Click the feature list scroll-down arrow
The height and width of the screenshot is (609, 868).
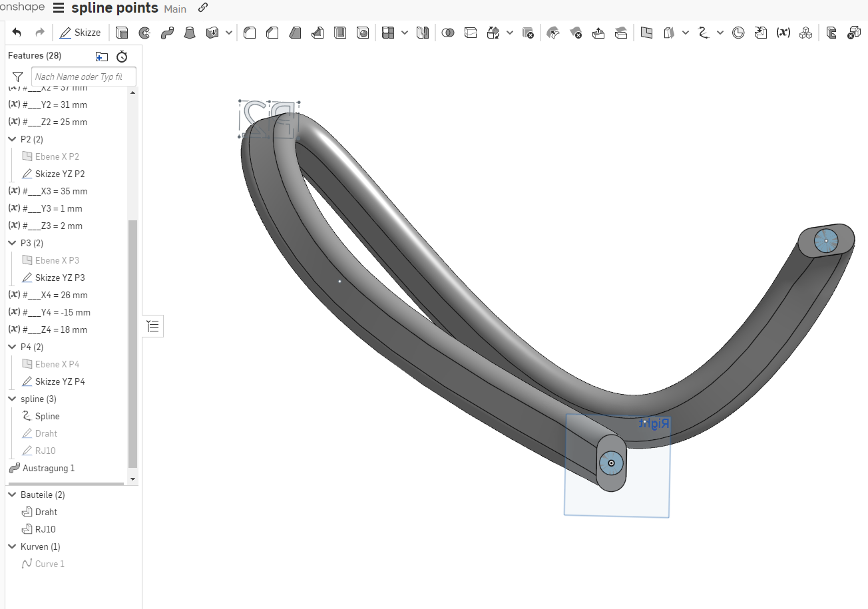point(132,479)
